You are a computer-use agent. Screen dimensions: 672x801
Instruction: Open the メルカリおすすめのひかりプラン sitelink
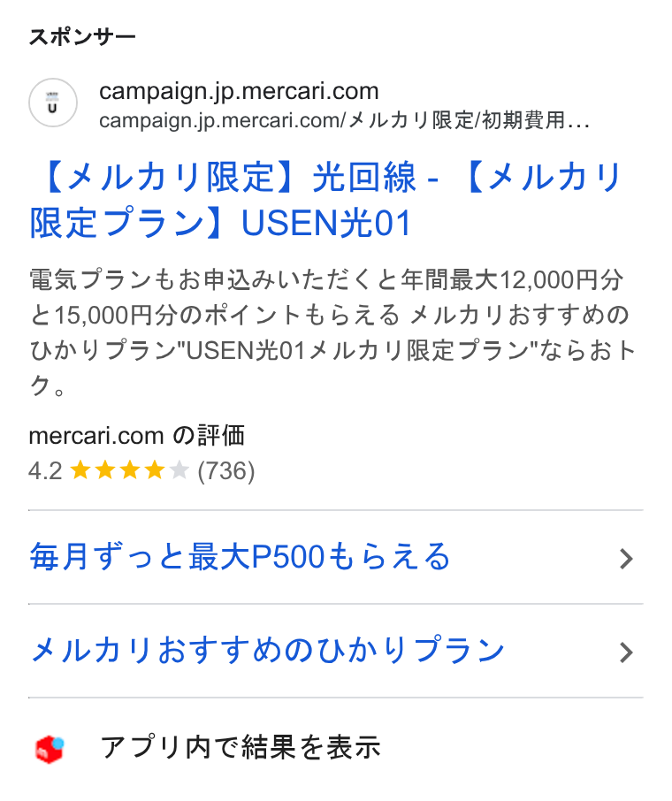click(267, 651)
